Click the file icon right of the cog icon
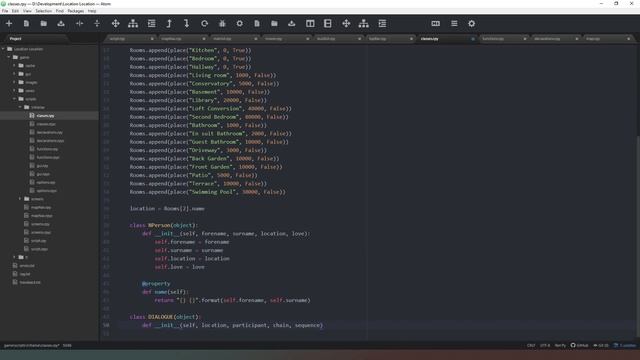640x360 pixels. [257, 24]
